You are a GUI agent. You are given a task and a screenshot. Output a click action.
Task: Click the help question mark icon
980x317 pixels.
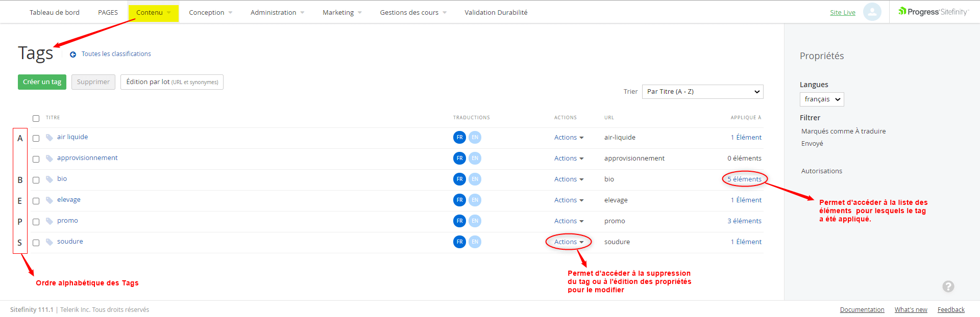(948, 286)
